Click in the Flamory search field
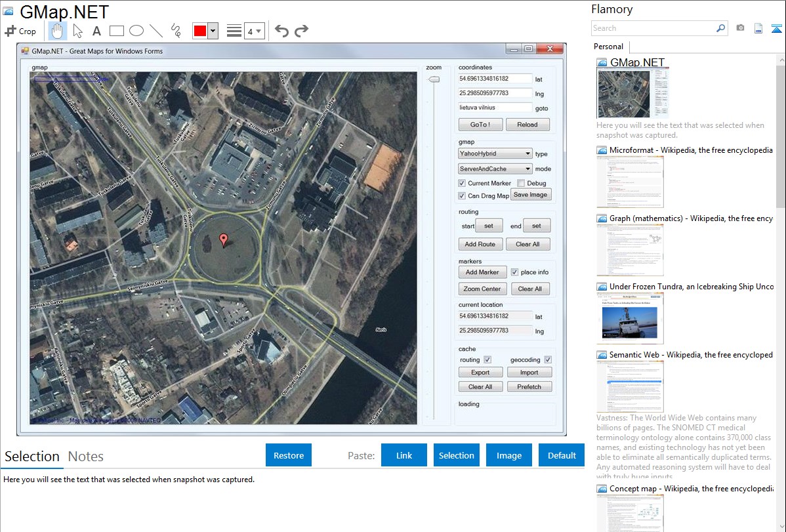This screenshot has width=786, height=532. [x=653, y=28]
